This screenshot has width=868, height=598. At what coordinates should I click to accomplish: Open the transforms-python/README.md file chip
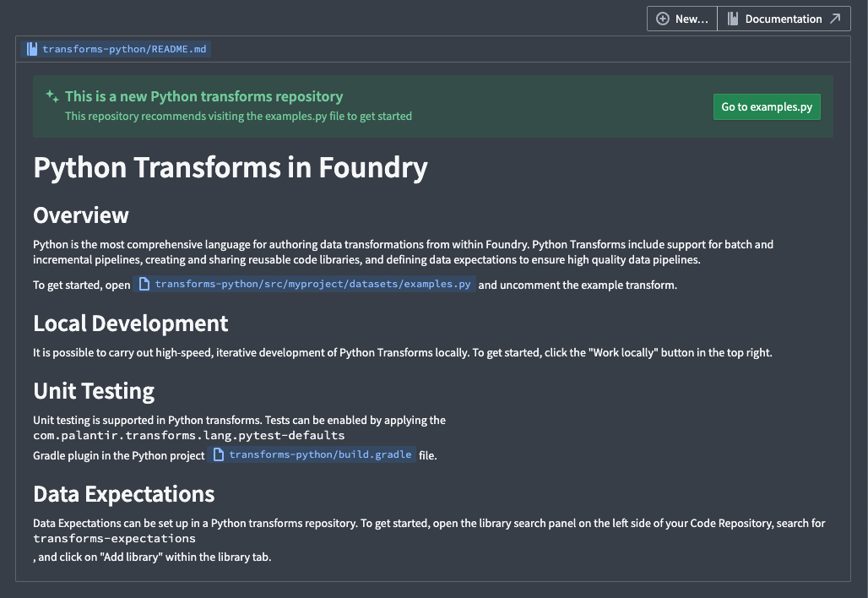click(x=116, y=49)
